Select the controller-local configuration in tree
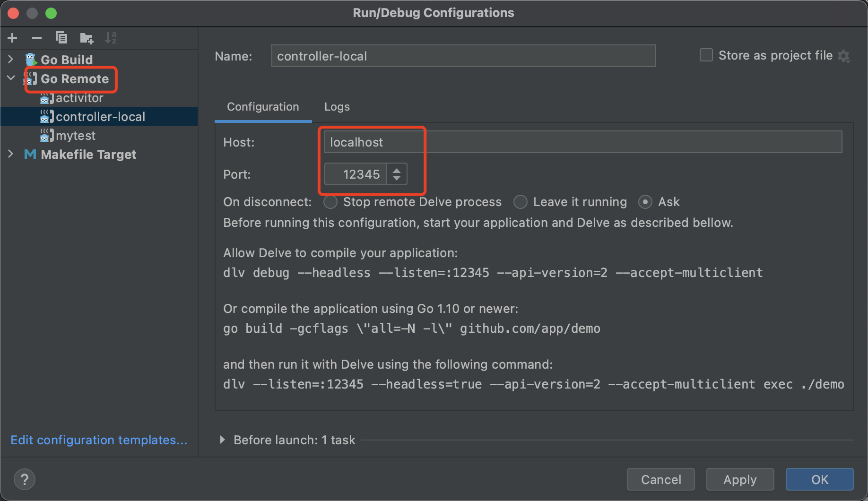This screenshot has height=501, width=868. coord(99,116)
